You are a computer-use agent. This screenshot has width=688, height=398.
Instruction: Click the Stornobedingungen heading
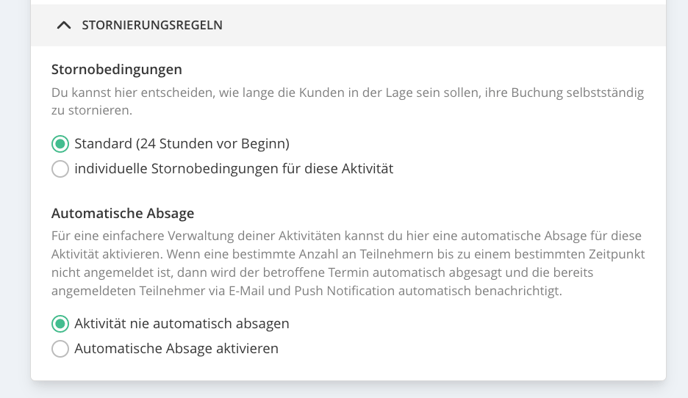click(x=117, y=70)
